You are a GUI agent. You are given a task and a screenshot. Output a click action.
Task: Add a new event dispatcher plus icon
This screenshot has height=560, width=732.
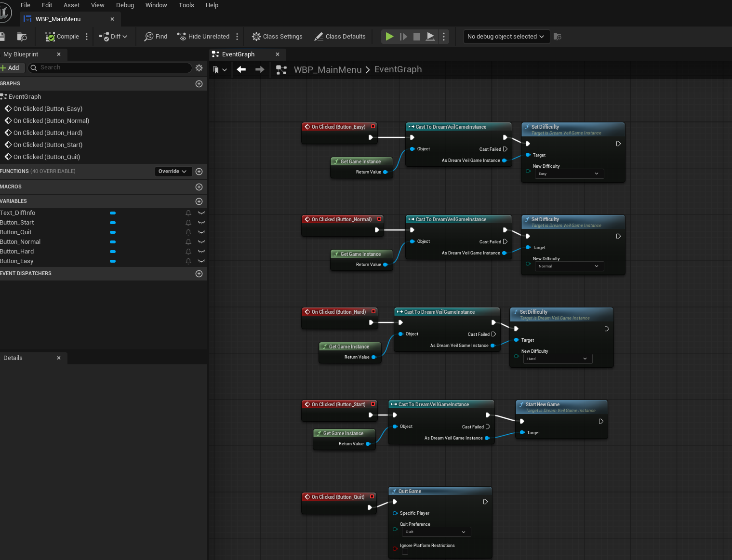[199, 274]
